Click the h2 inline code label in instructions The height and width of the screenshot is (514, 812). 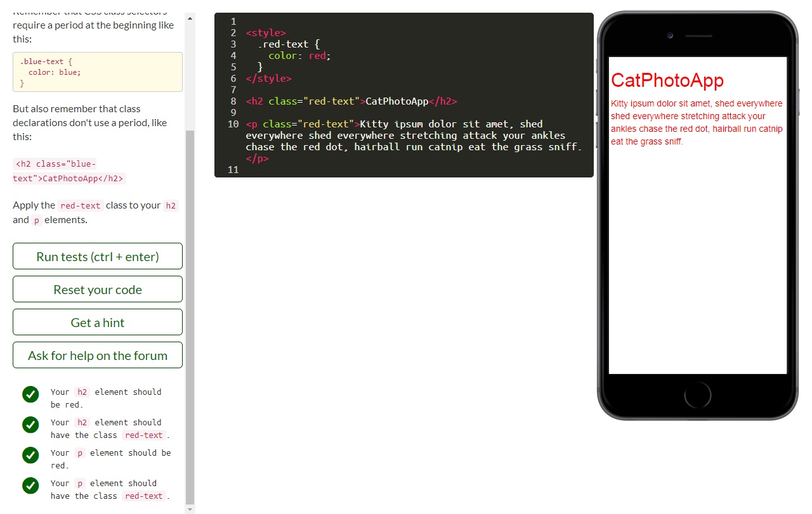coord(170,205)
